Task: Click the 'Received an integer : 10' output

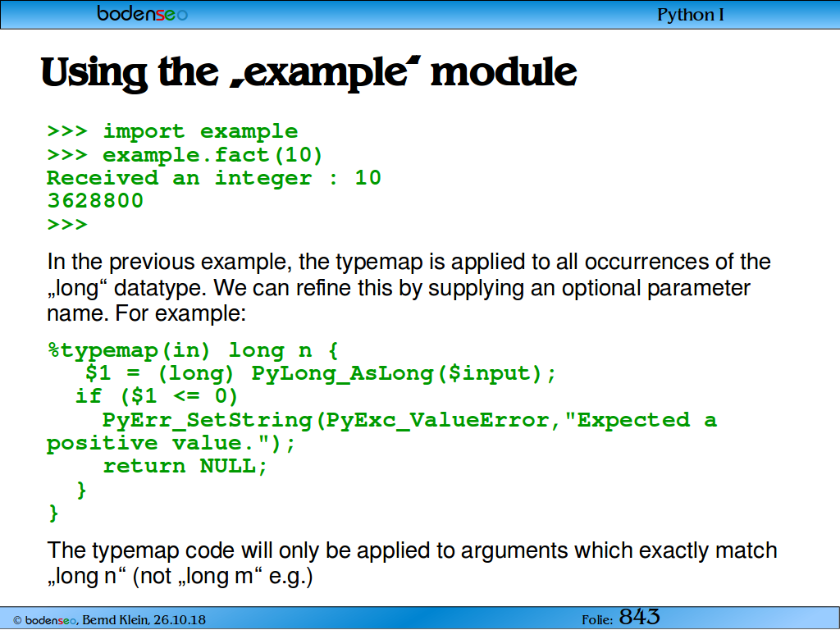Action: click(214, 178)
